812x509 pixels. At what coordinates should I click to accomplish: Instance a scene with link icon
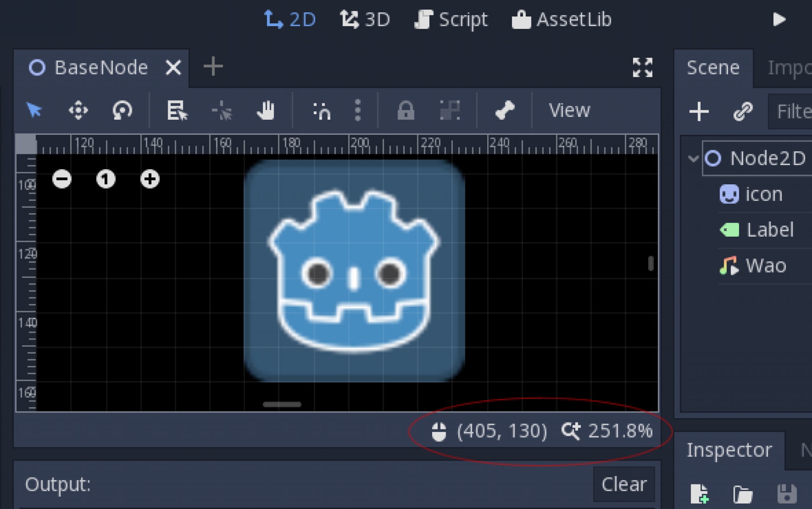pos(743,111)
